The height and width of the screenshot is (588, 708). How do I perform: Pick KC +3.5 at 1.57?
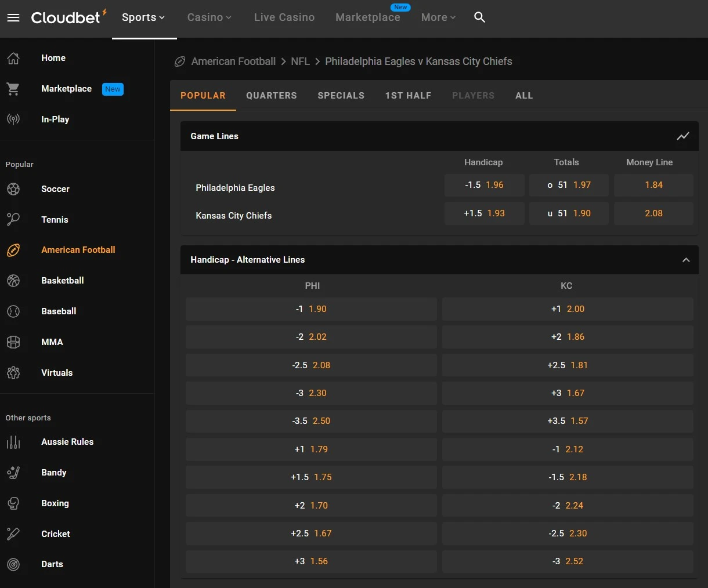[568, 421]
